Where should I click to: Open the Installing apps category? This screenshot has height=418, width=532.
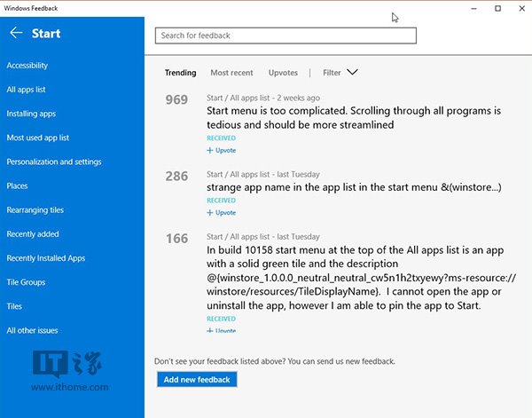31,114
